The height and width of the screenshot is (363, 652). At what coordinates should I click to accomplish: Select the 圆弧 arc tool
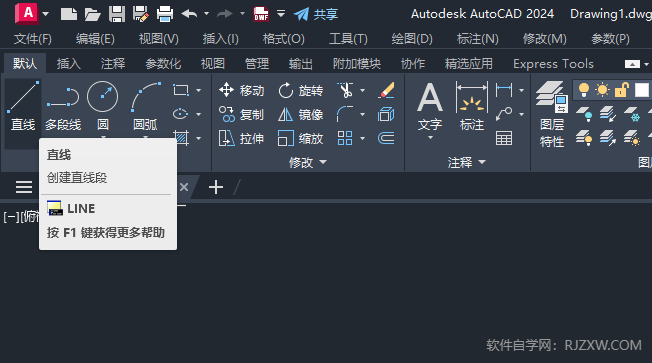point(145,106)
